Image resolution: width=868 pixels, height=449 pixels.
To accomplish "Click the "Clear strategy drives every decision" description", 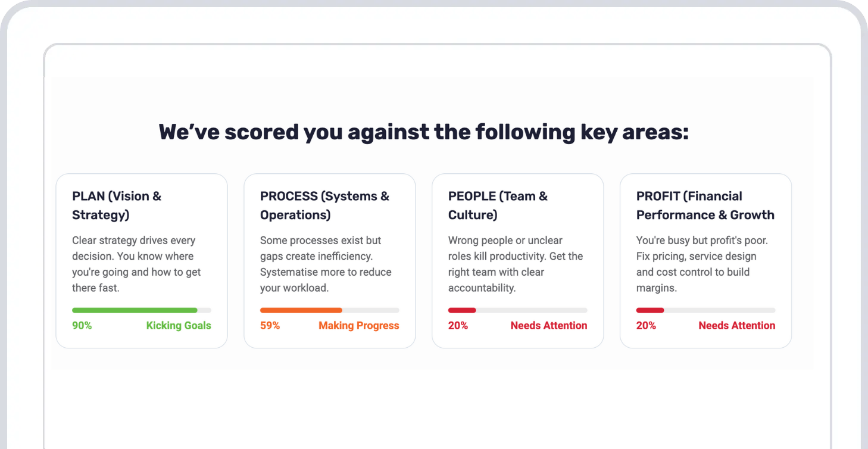I will (x=136, y=264).
